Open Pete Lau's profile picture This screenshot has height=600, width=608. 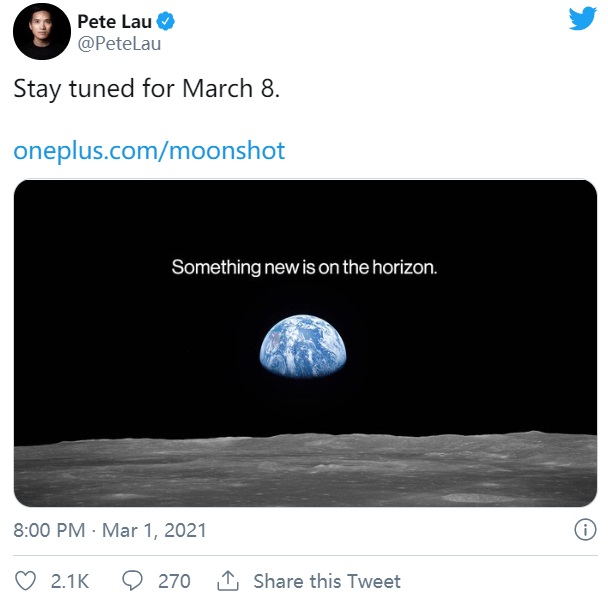pyautogui.click(x=41, y=31)
